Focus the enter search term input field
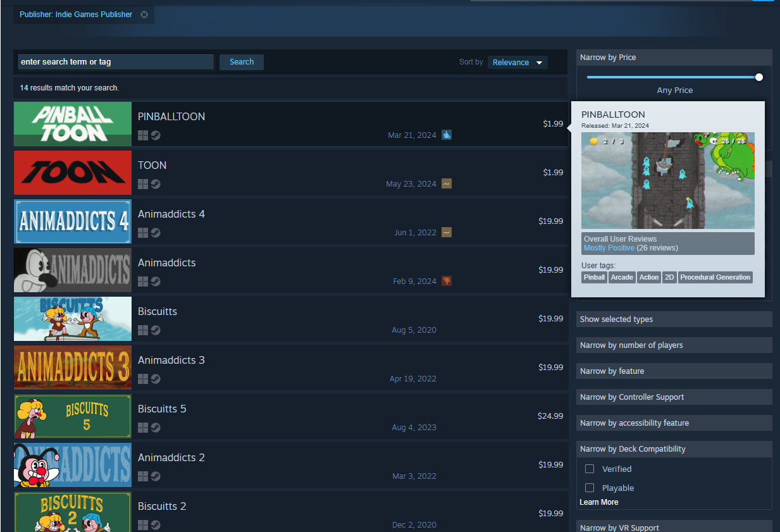The image size is (780, 532). [116, 62]
